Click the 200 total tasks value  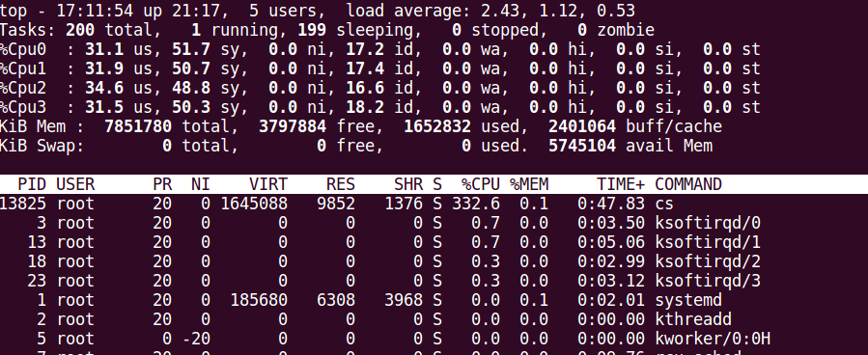pos(80,30)
